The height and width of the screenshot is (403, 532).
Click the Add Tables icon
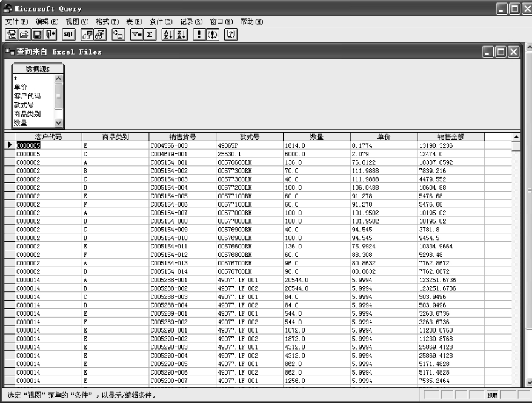pos(118,35)
